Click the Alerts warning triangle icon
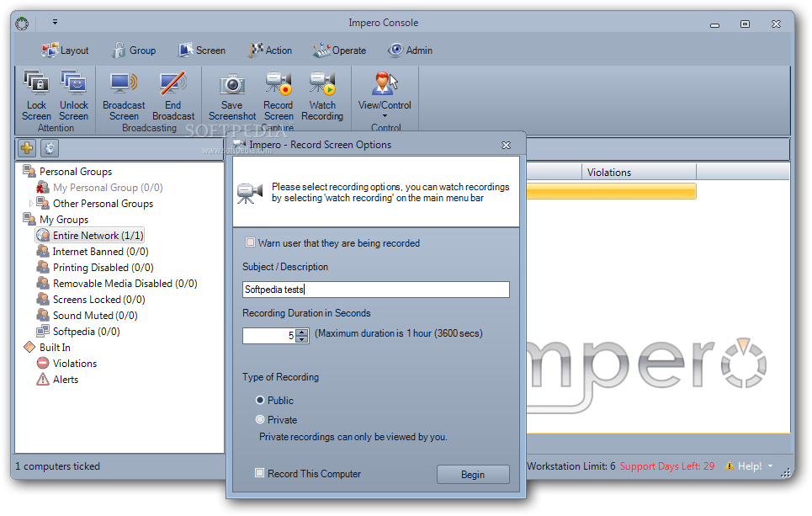The height and width of the screenshot is (516, 812). [43, 380]
